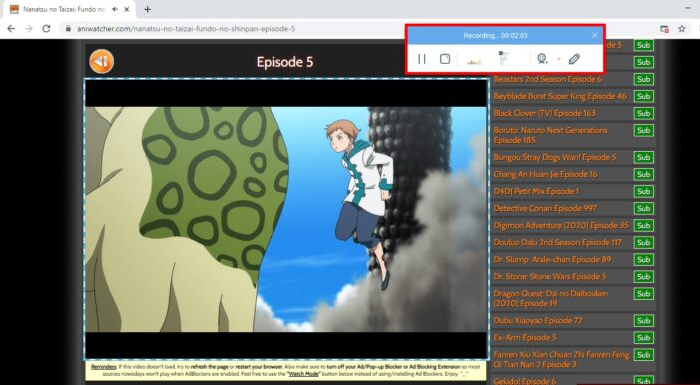The image size is (700, 385).
Task: Click the Episode 5 heading
Action: [x=285, y=62]
